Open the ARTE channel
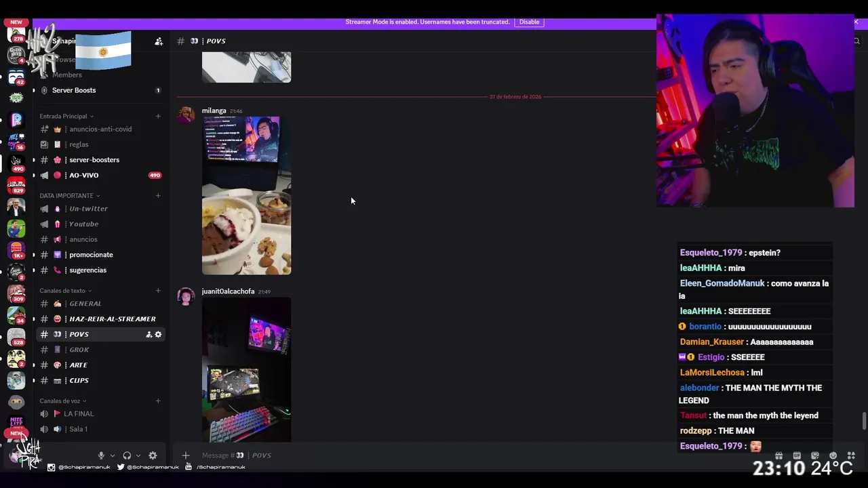The image size is (868, 488). click(x=100, y=365)
